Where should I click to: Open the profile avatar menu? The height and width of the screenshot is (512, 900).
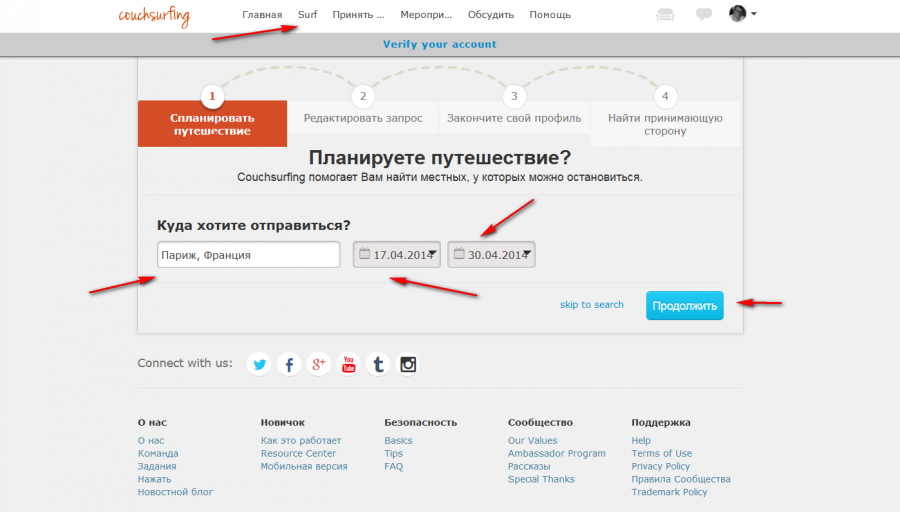tap(742, 13)
